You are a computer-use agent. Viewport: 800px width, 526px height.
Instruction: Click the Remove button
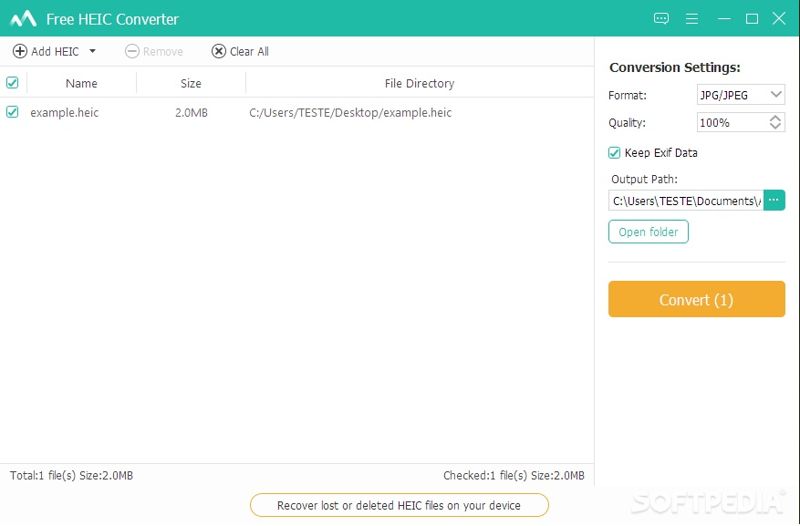click(x=154, y=51)
